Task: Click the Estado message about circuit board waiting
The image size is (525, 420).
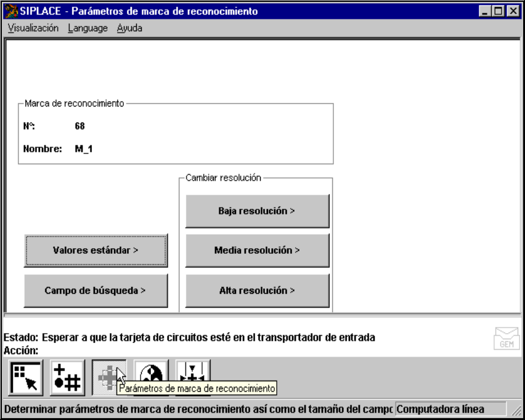Action: (x=208, y=337)
